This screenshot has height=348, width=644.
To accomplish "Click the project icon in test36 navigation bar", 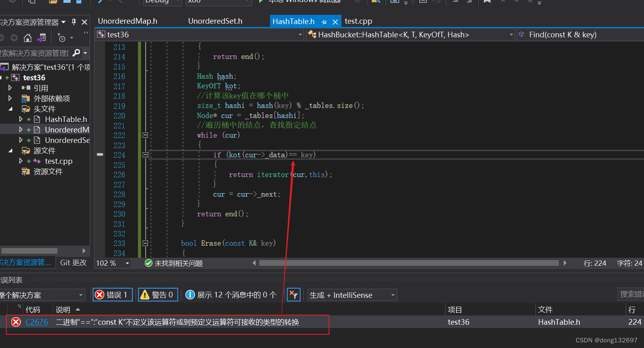I will pos(101,35).
